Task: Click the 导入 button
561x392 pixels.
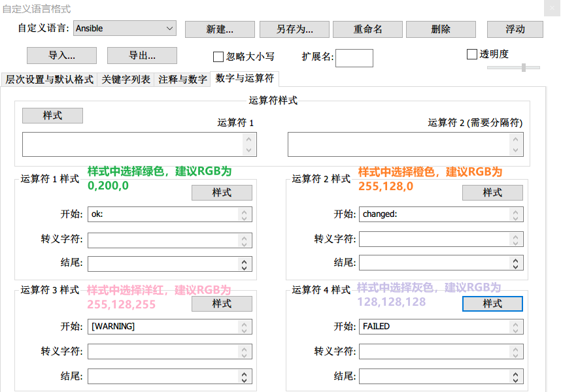Action: (x=61, y=55)
